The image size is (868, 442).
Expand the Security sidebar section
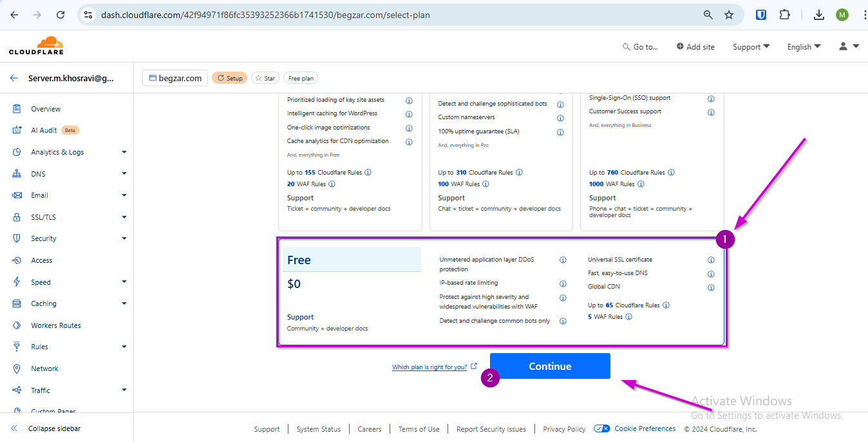click(x=124, y=238)
